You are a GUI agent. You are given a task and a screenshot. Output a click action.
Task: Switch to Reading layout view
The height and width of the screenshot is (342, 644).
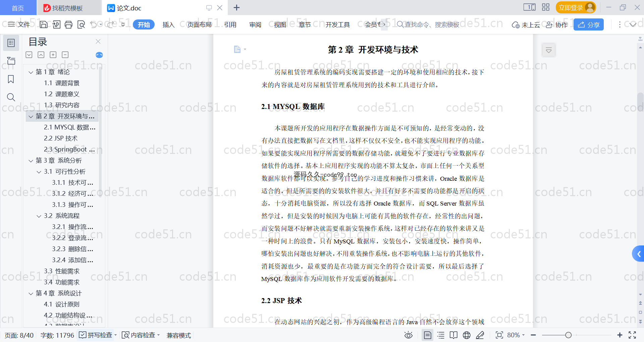pyautogui.click(x=453, y=335)
